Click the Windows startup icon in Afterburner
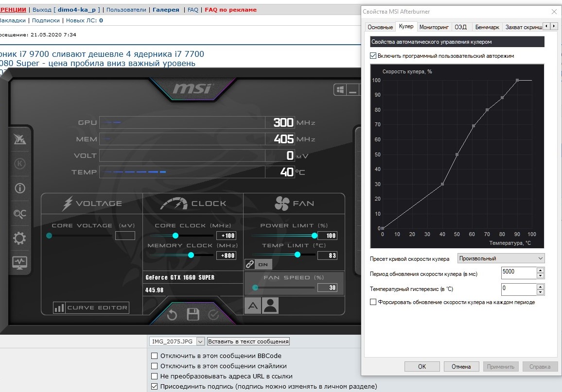This screenshot has height=392, width=562. pos(340,89)
